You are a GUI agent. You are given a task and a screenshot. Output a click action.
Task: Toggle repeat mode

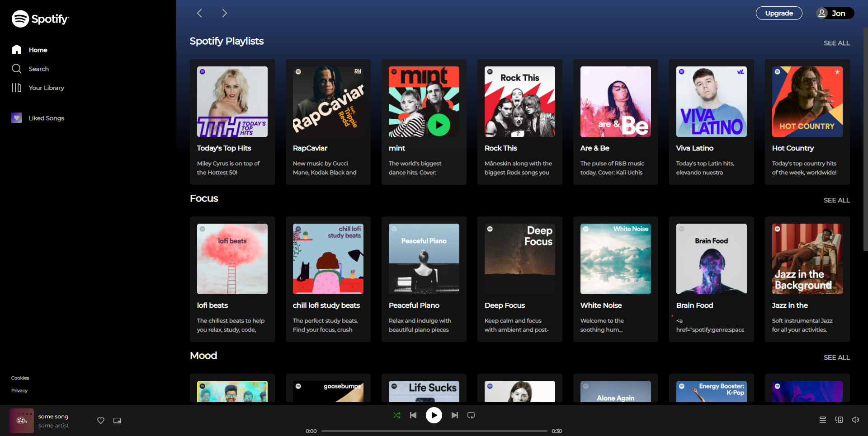[471, 415]
